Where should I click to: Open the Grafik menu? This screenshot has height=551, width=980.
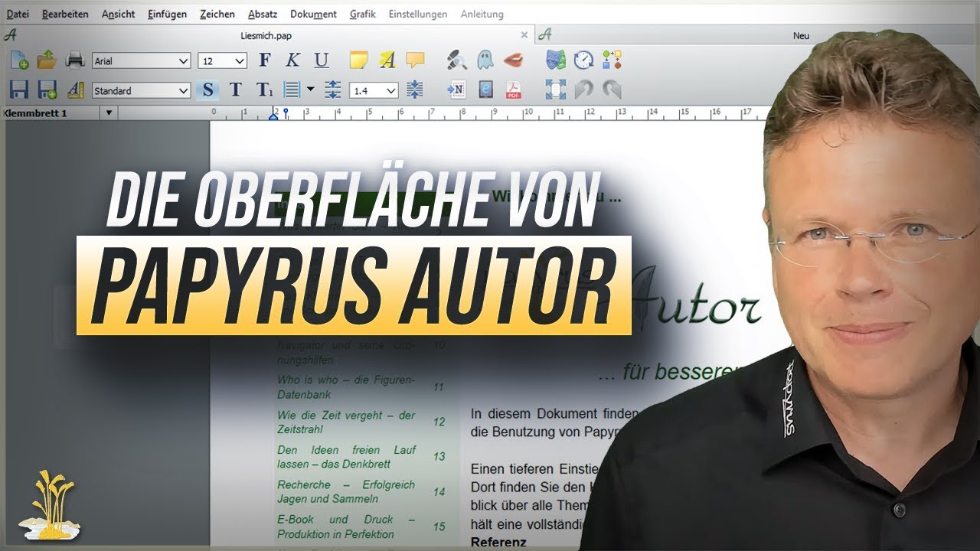point(362,14)
